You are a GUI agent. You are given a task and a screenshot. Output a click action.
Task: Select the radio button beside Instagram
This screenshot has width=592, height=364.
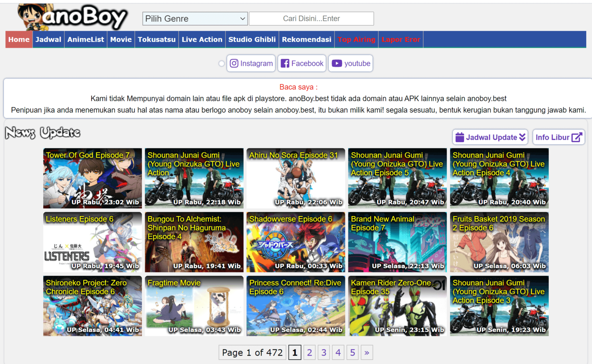(222, 64)
